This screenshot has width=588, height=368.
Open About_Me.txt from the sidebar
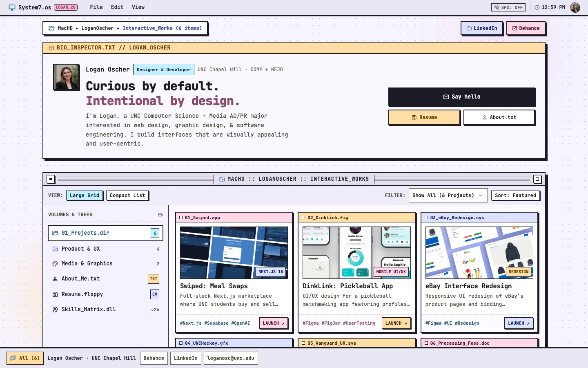tap(105, 279)
